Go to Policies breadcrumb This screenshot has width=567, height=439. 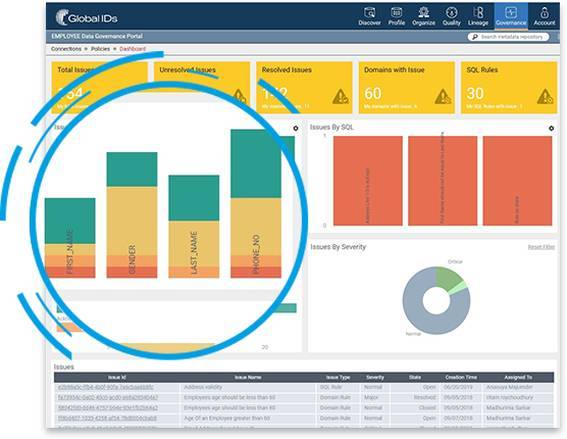pos(100,48)
